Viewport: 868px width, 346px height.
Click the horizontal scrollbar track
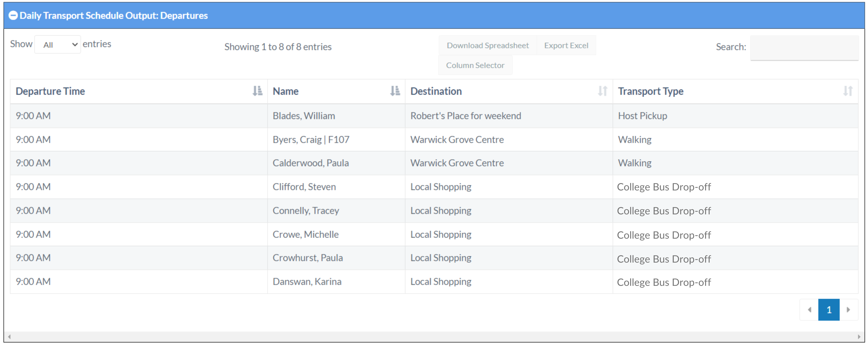[434, 337]
